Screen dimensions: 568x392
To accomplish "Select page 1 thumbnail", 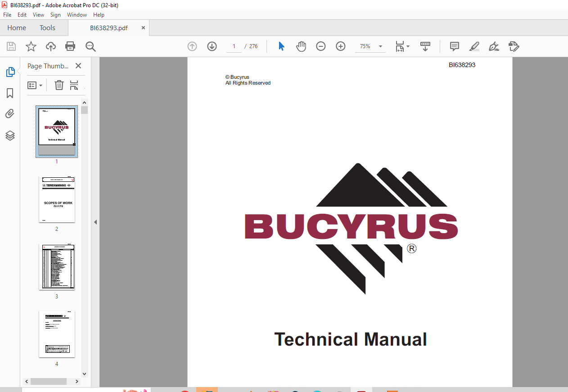I will 57,131.
